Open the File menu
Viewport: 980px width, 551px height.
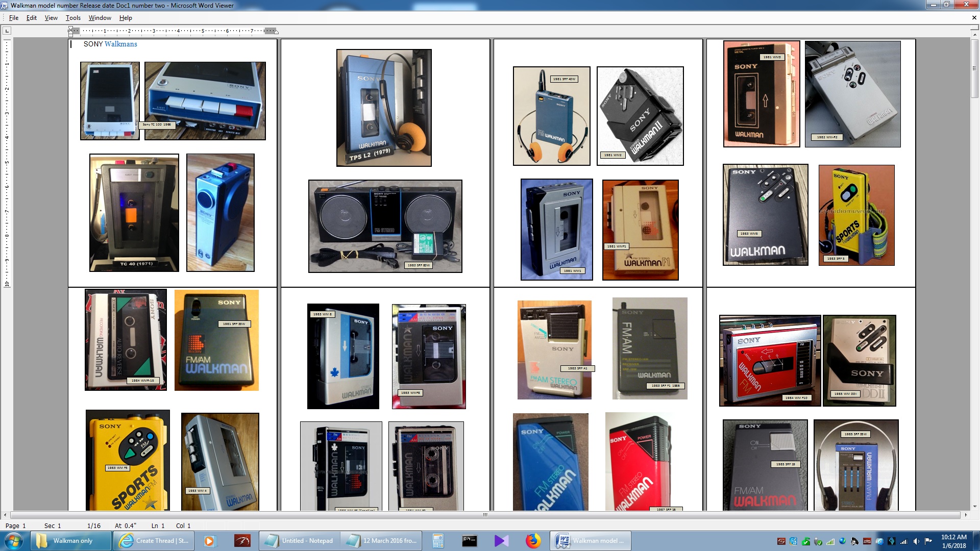tap(14, 17)
